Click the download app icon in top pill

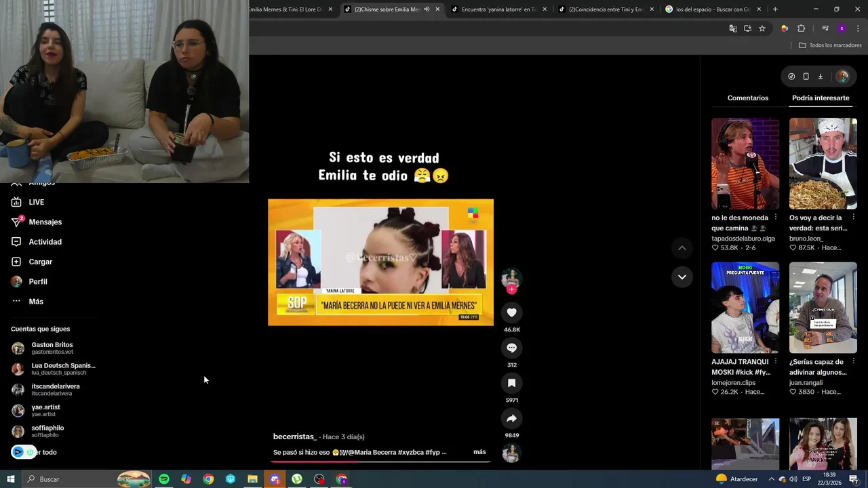coord(820,77)
